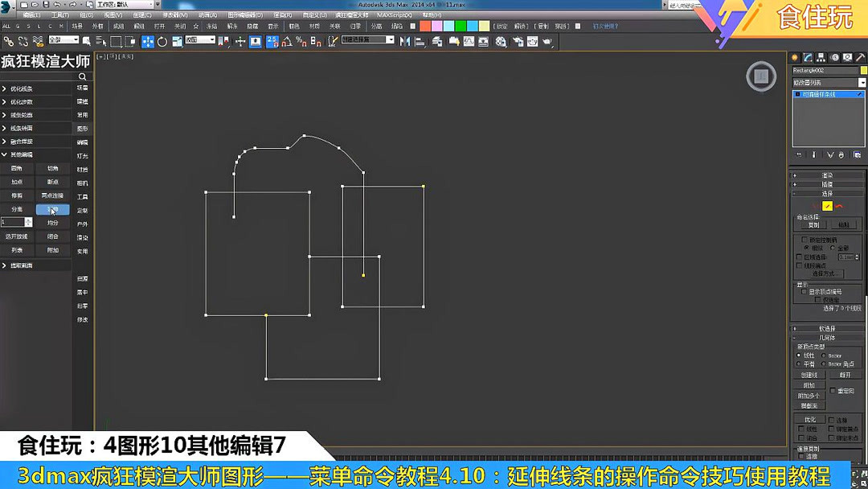Activate the Spline sub-object icon
Screen dimensions: 868x489
point(840,206)
